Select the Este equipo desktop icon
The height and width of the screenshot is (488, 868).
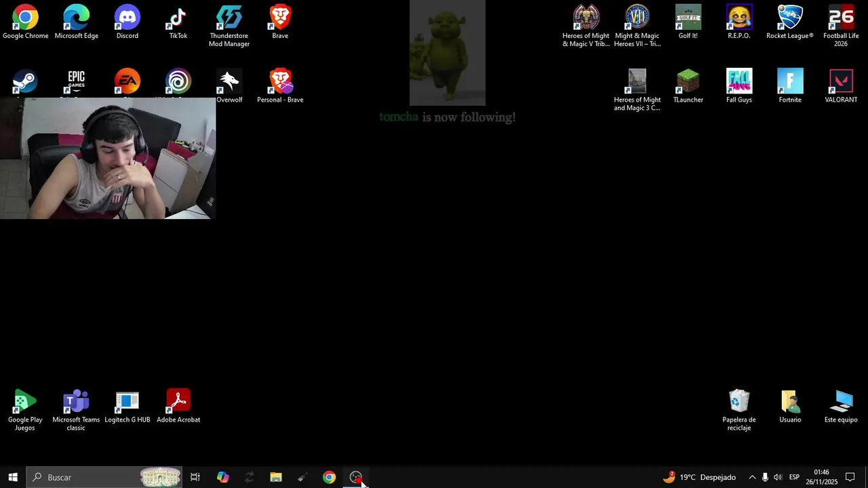(x=840, y=407)
